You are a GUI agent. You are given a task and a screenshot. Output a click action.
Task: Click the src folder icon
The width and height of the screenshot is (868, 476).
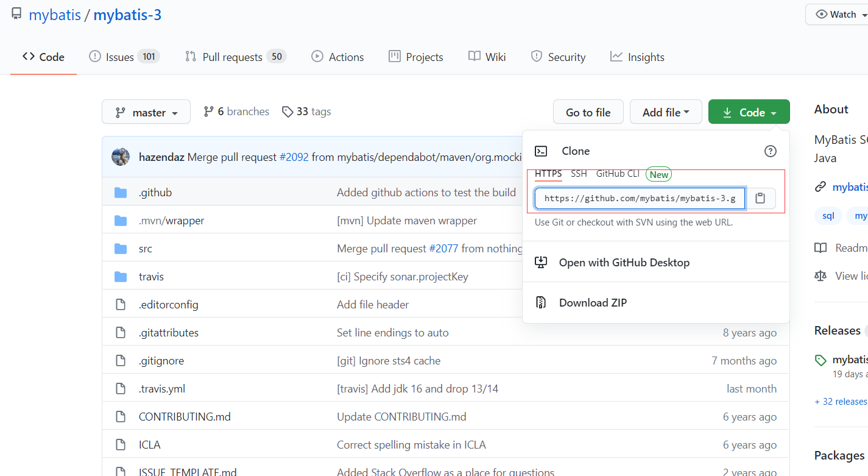(x=121, y=249)
